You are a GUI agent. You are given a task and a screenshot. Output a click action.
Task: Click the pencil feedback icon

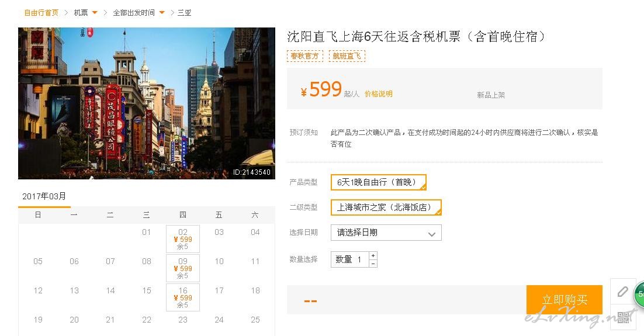coord(623,292)
